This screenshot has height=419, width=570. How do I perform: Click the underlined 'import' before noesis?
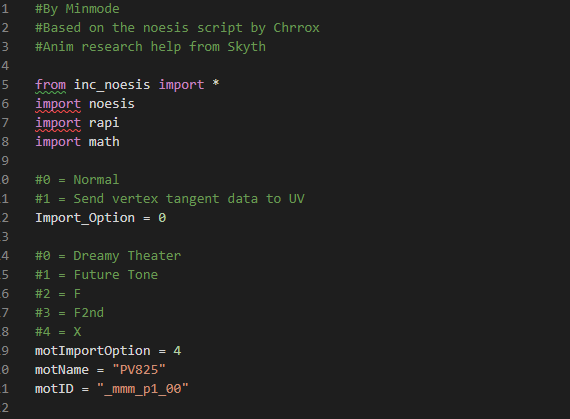[58, 104]
